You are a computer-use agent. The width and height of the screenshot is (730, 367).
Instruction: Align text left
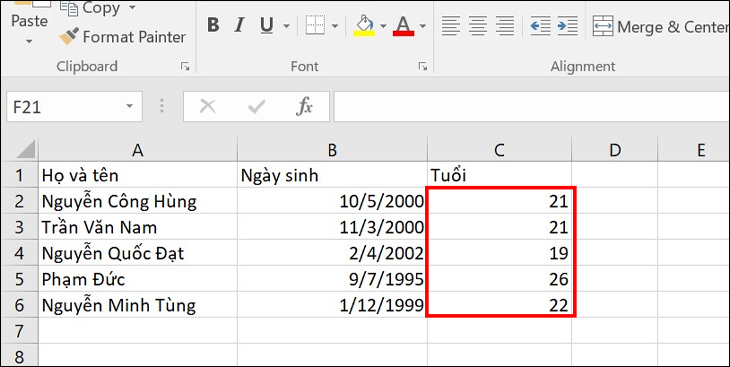tap(450, 26)
